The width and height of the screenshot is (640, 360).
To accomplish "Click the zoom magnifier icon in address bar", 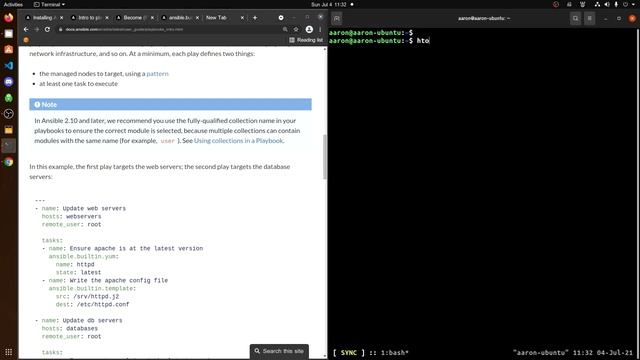I will click(x=285, y=29).
